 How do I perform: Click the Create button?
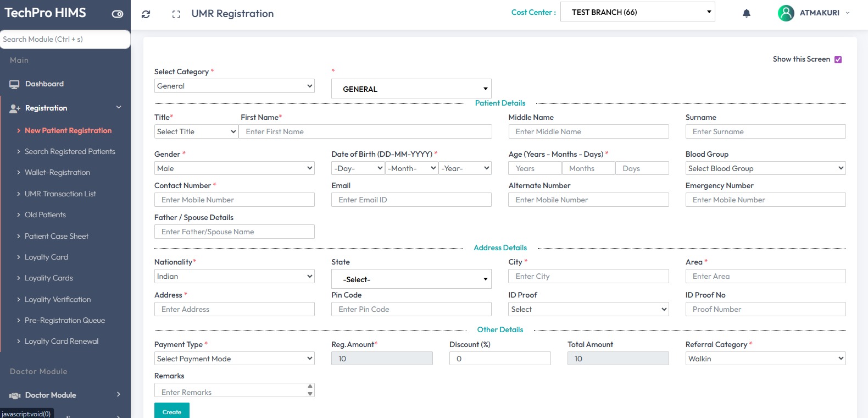point(172,411)
